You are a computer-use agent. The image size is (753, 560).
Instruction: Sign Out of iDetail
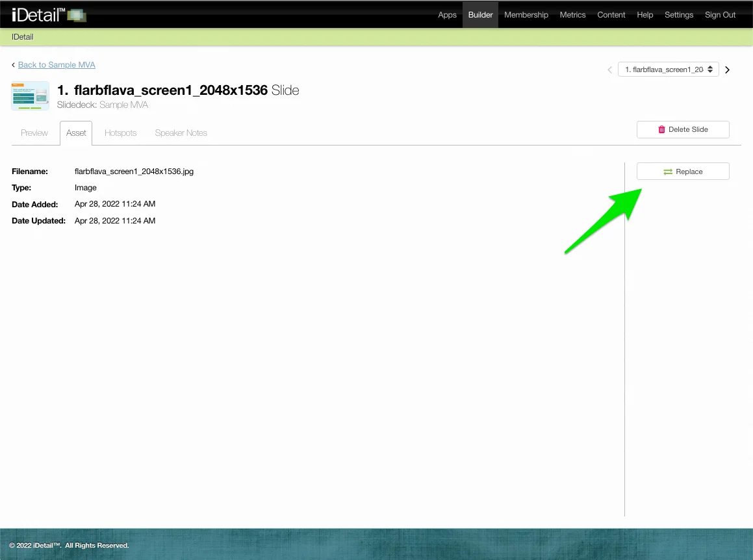click(x=720, y=15)
